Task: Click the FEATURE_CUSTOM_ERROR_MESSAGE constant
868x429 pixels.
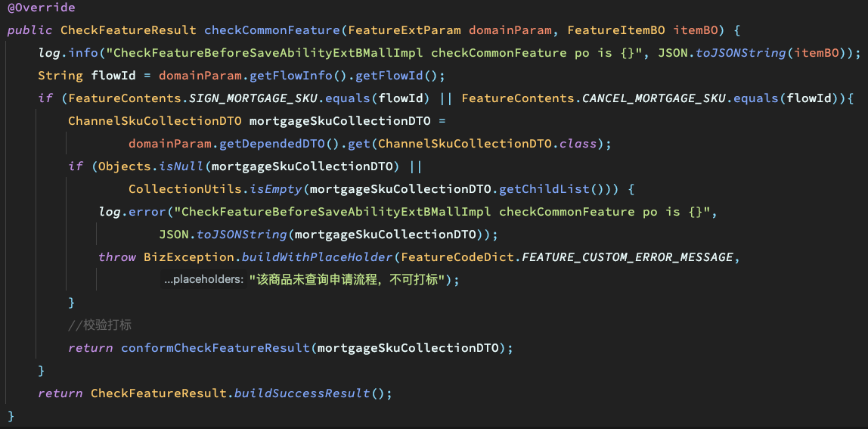Action: pos(628,257)
